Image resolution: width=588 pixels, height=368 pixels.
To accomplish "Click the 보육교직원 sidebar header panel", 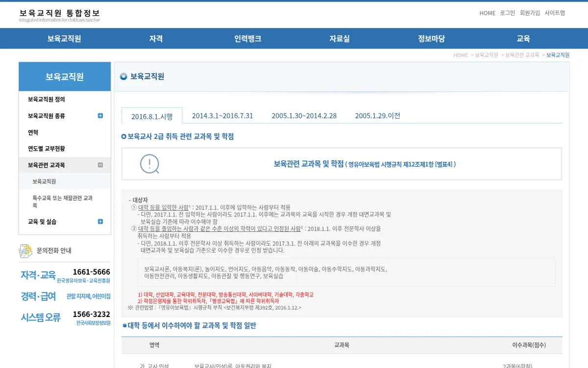I will [65, 77].
